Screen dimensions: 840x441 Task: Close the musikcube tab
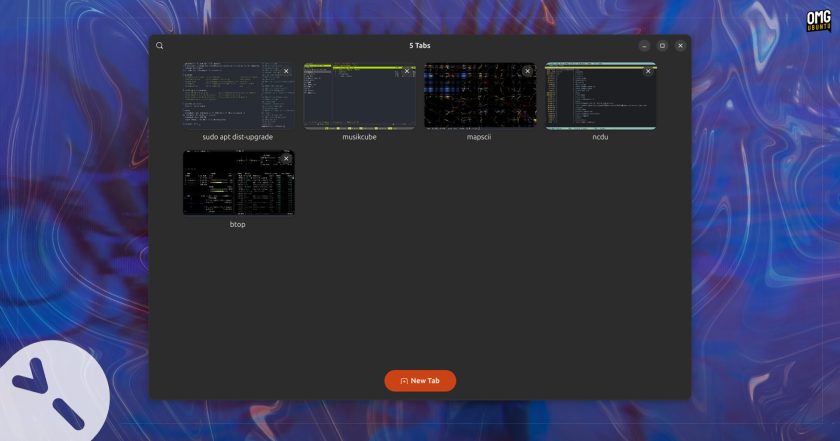tap(407, 71)
